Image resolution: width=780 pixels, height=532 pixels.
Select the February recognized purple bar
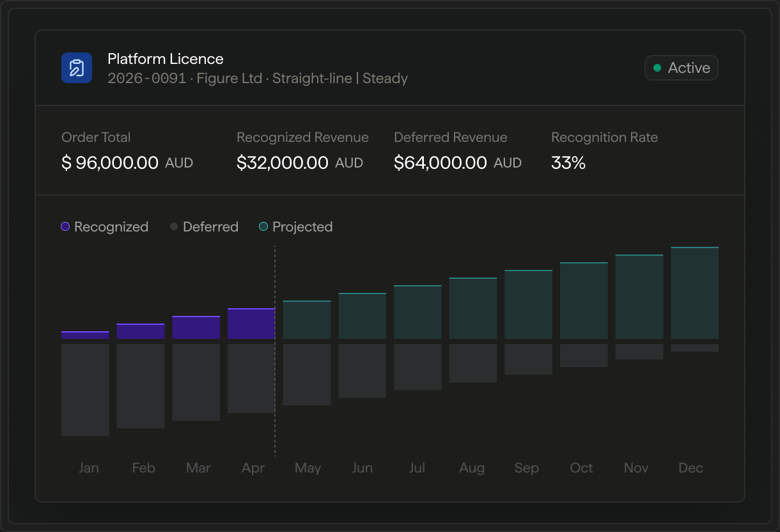(141, 331)
